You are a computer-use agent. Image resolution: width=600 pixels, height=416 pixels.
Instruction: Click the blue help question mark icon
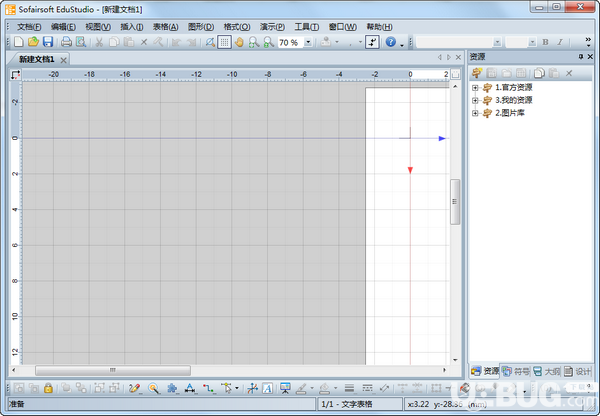[x=390, y=42]
